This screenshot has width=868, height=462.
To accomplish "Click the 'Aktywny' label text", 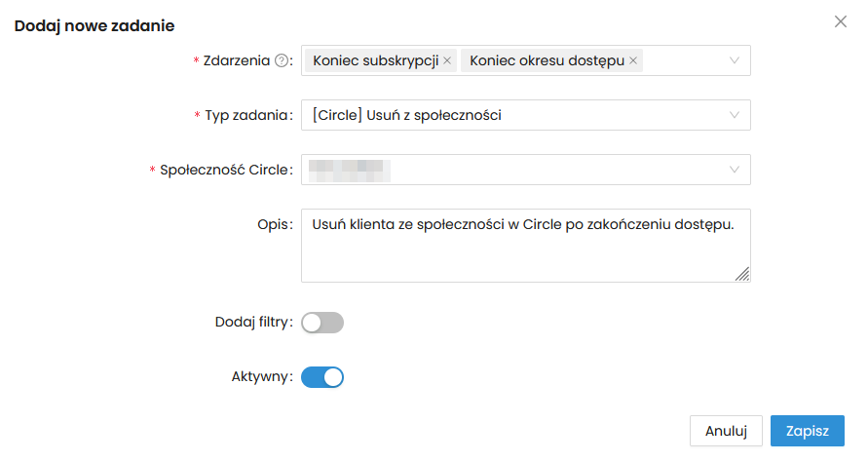I will [x=258, y=377].
